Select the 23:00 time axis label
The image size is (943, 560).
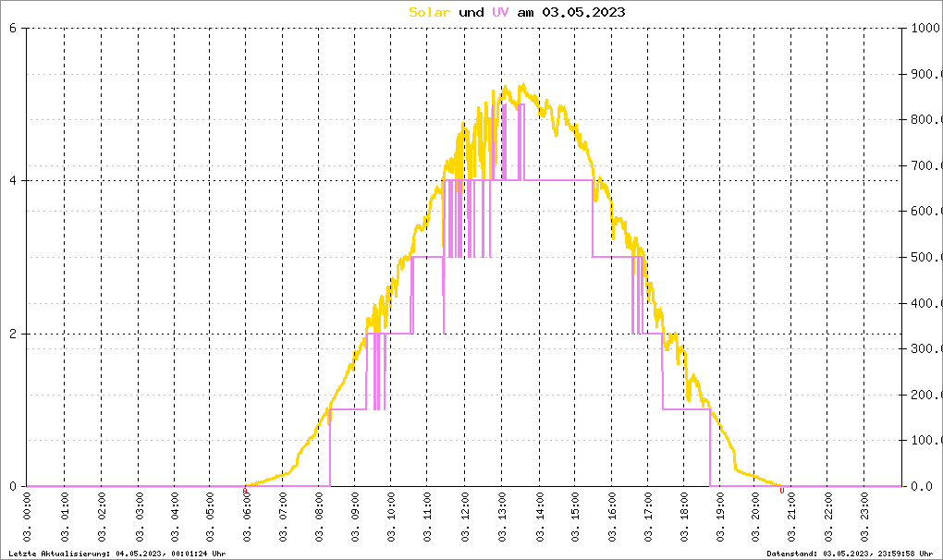pyautogui.click(x=865, y=517)
